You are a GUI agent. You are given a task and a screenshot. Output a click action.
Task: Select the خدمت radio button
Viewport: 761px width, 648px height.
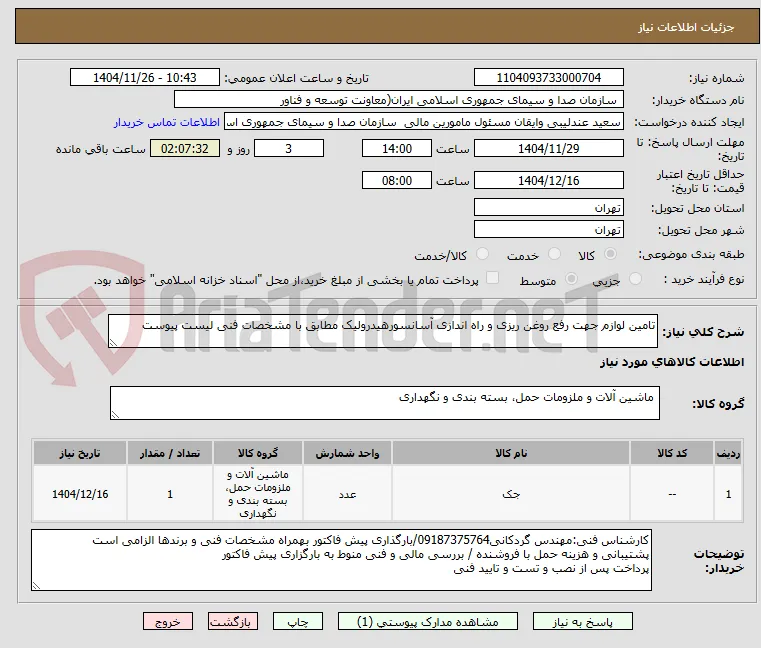[554, 254]
